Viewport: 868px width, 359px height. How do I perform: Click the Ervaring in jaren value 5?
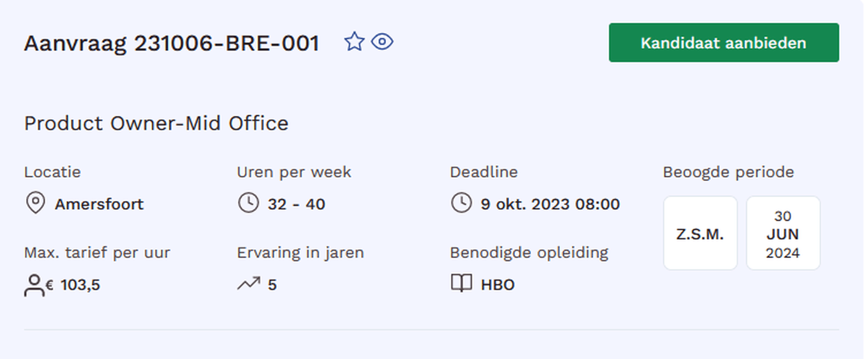[x=272, y=285]
